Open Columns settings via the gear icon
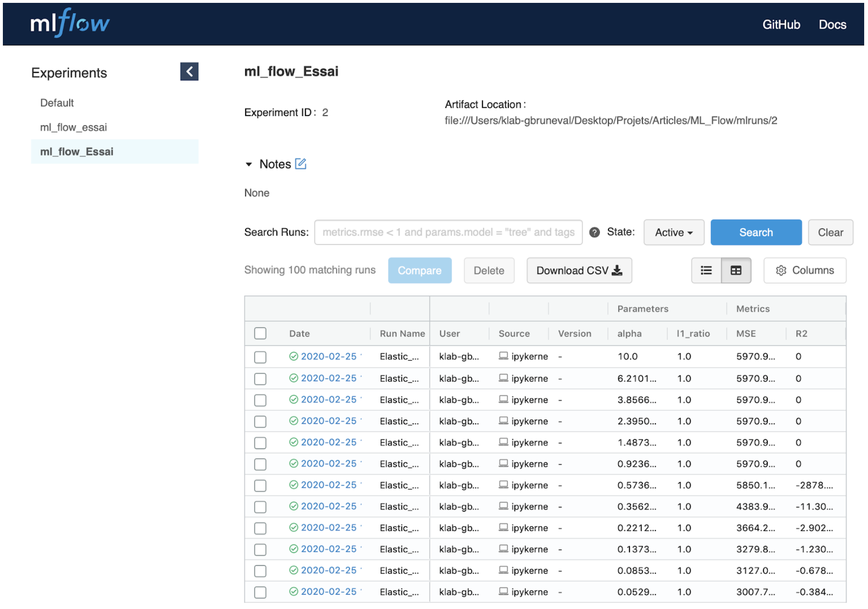 click(x=781, y=270)
